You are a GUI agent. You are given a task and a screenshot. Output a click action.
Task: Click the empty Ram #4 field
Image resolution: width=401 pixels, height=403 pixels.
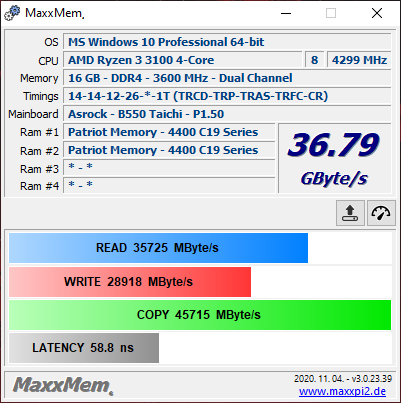[x=169, y=185]
